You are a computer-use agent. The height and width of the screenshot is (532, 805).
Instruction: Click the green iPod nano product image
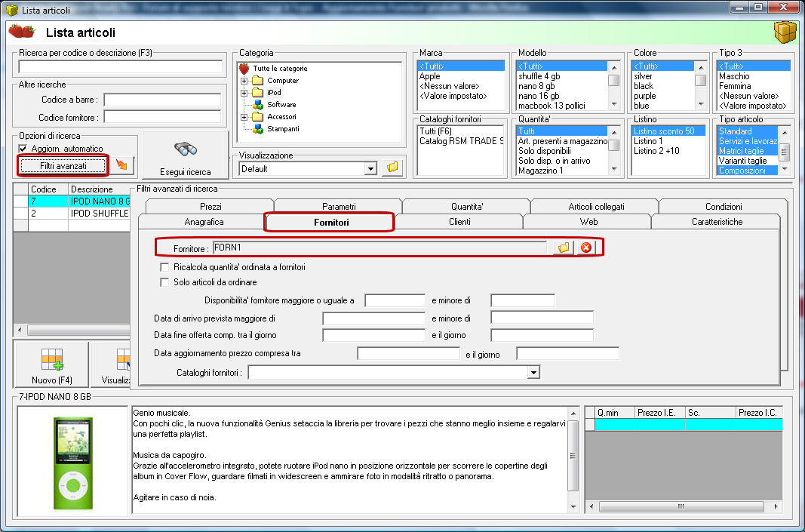coord(73,463)
